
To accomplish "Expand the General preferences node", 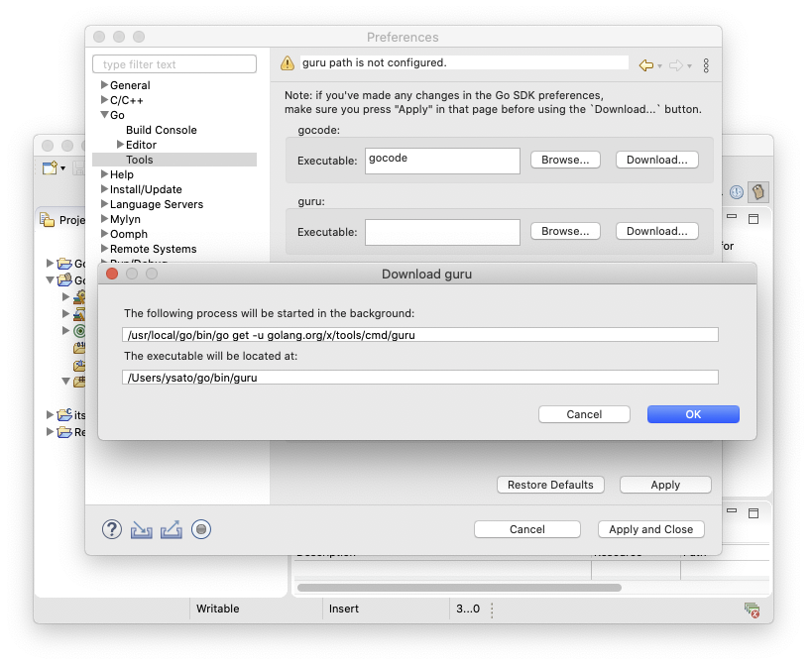I will [104, 85].
